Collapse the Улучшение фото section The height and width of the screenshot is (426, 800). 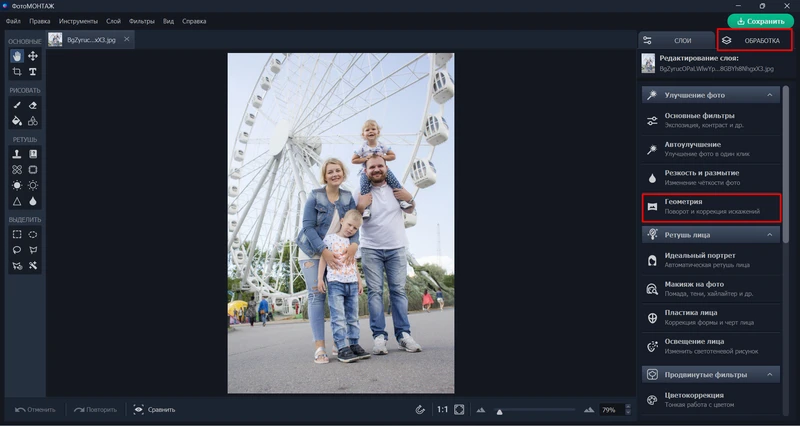pyautogui.click(x=769, y=95)
